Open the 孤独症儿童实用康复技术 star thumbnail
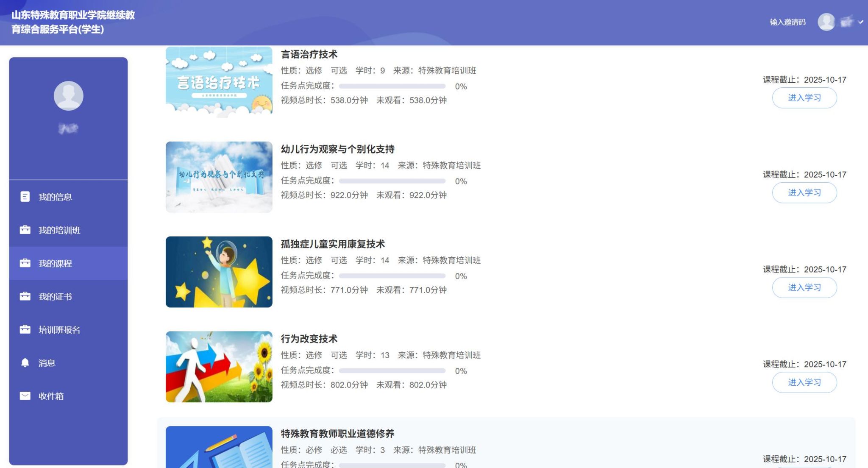The image size is (868, 468). click(219, 272)
